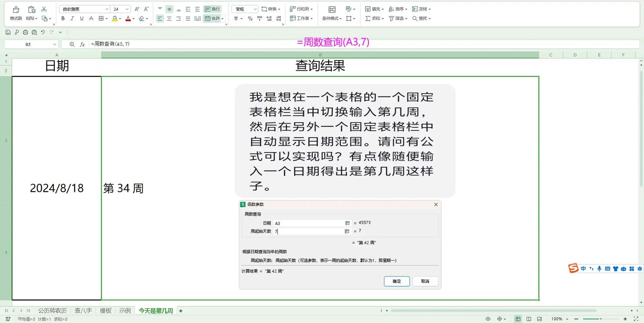Open the font name 微软雅黑 dropdown
Viewport: 644px width, 323px height.
pyautogui.click(x=106, y=9)
